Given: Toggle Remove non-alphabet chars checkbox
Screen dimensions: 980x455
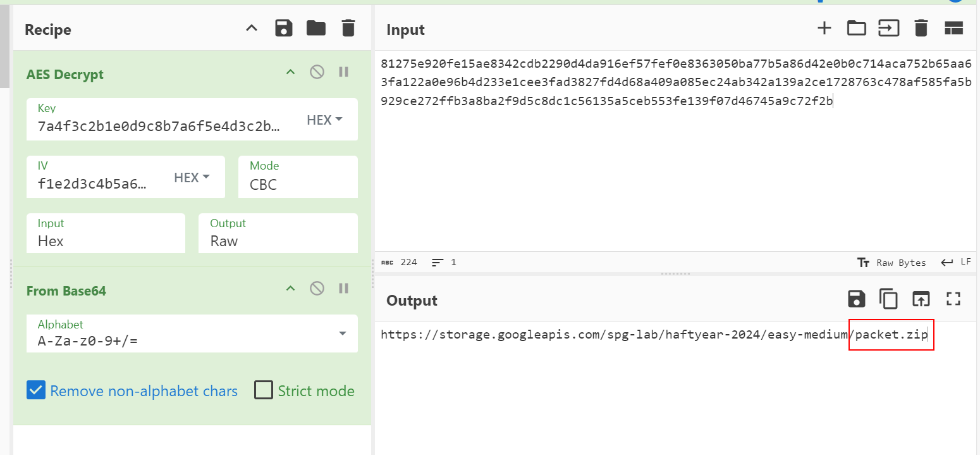Looking at the screenshot, I should pos(36,390).
